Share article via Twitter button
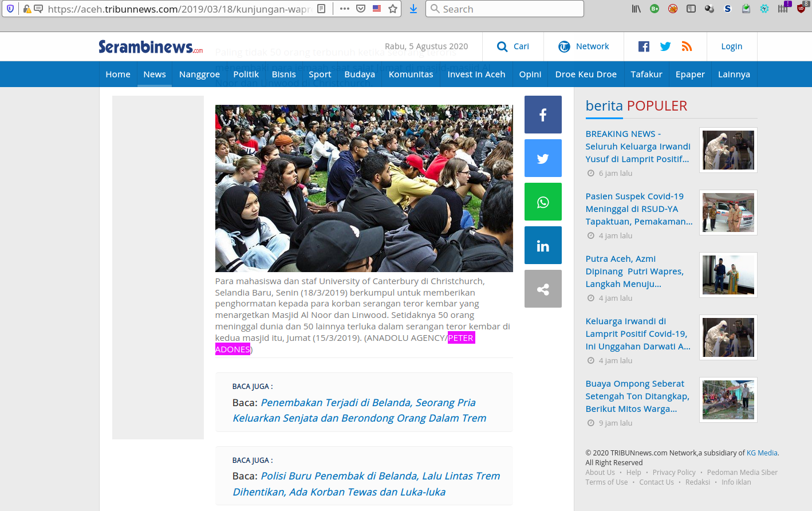The image size is (812, 511). pyautogui.click(x=543, y=158)
